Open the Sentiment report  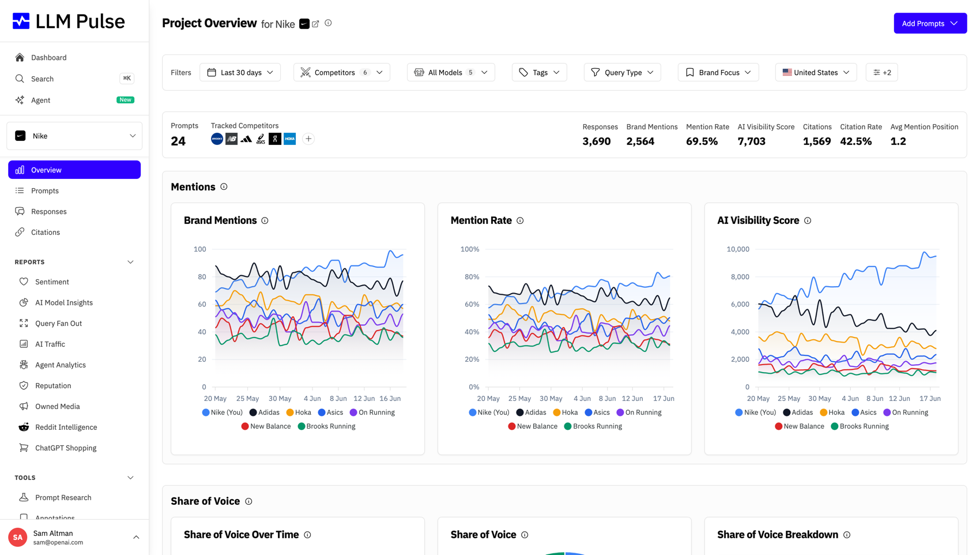click(x=74, y=282)
